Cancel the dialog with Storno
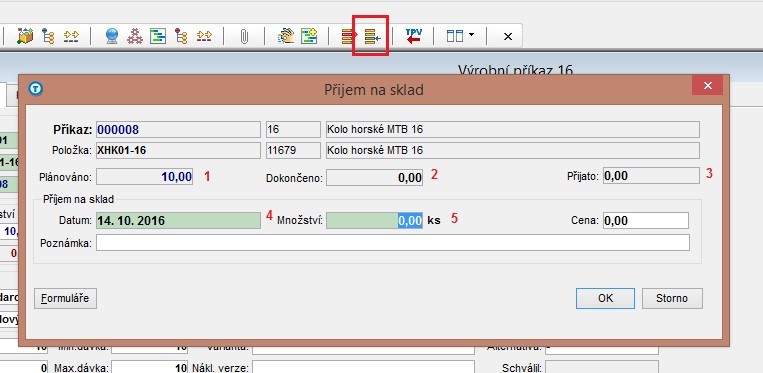The width and height of the screenshot is (763, 373). point(672,299)
